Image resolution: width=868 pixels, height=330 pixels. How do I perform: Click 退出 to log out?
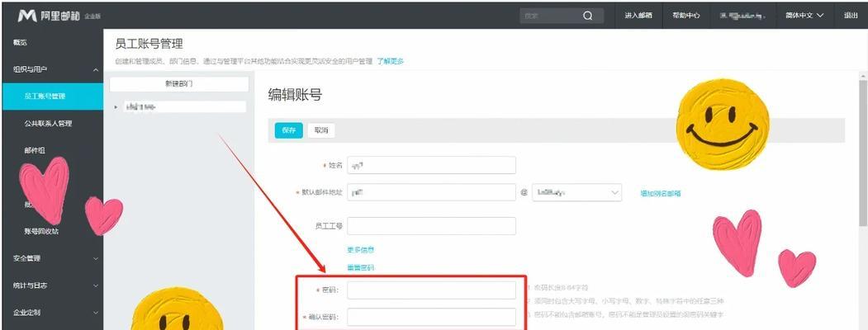(x=851, y=16)
